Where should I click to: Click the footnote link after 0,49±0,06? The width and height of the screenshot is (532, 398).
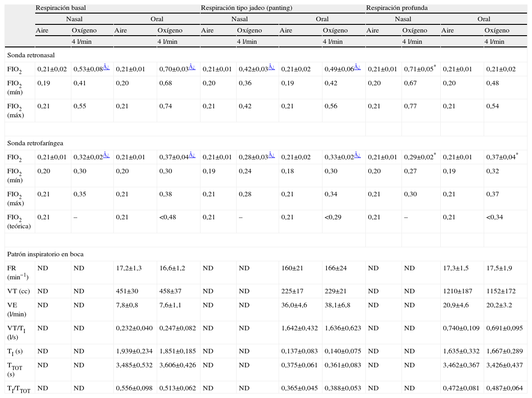357,67
